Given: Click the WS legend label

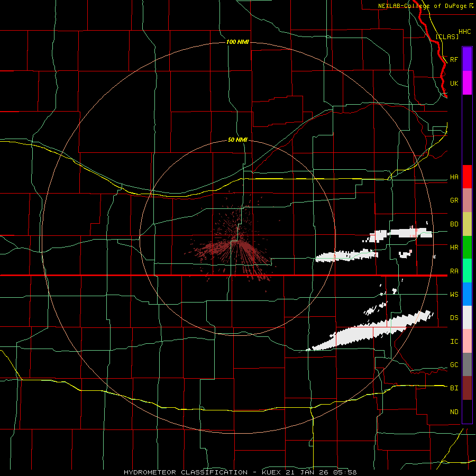Looking at the screenshot, I should (x=454, y=294).
